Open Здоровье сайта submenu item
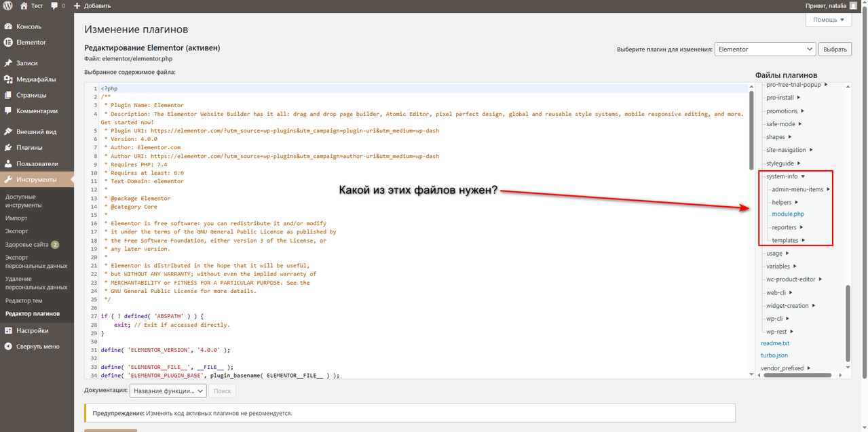The image size is (868, 432). (x=32, y=244)
